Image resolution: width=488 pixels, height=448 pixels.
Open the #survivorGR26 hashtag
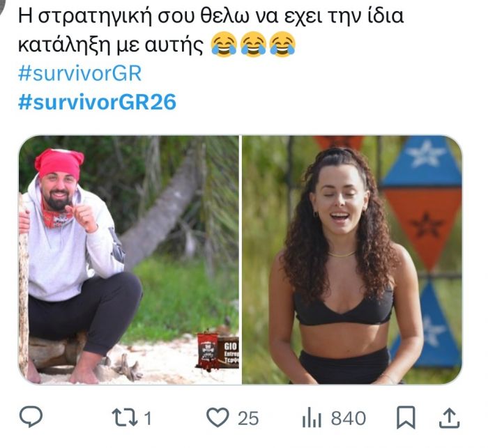[x=98, y=102]
